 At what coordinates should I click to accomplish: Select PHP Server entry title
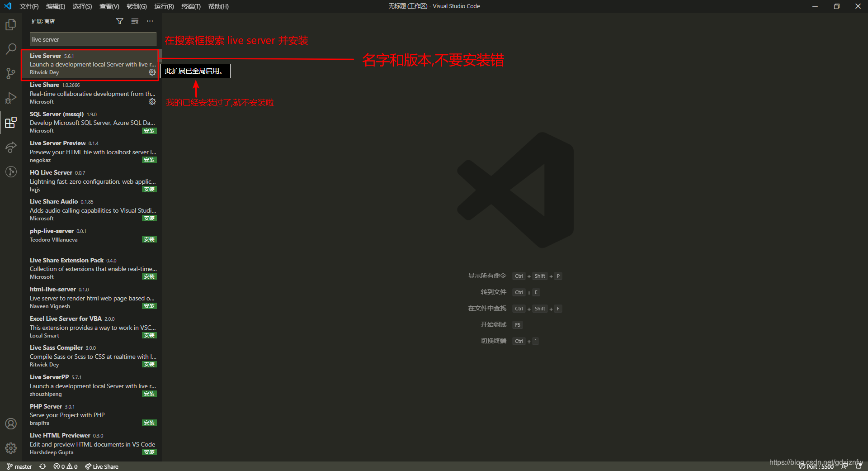click(x=46, y=406)
